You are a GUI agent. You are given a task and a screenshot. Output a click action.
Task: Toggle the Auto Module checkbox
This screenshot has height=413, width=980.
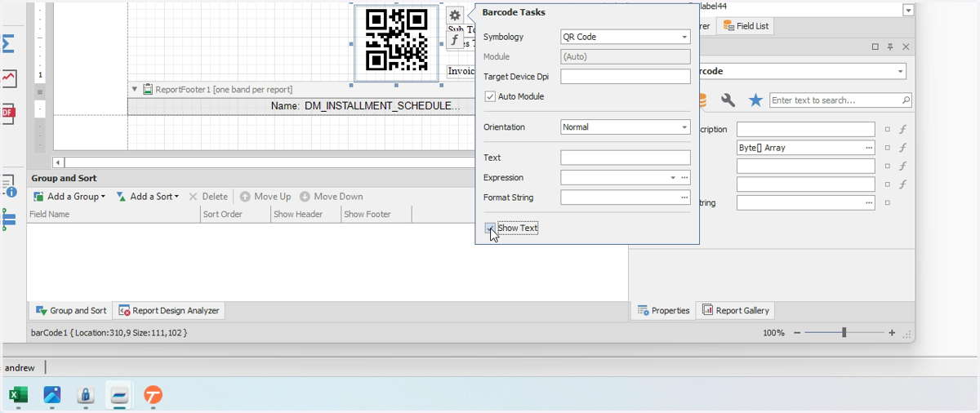click(x=490, y=96)
